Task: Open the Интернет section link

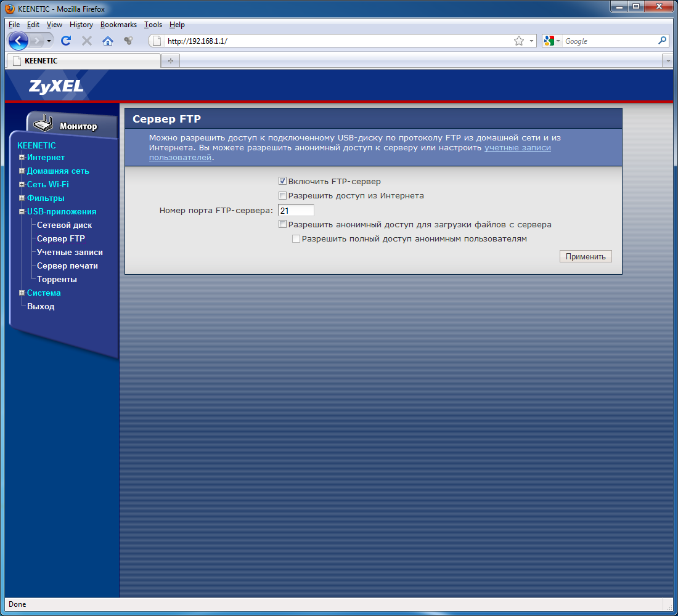Action: coord(46,157)
